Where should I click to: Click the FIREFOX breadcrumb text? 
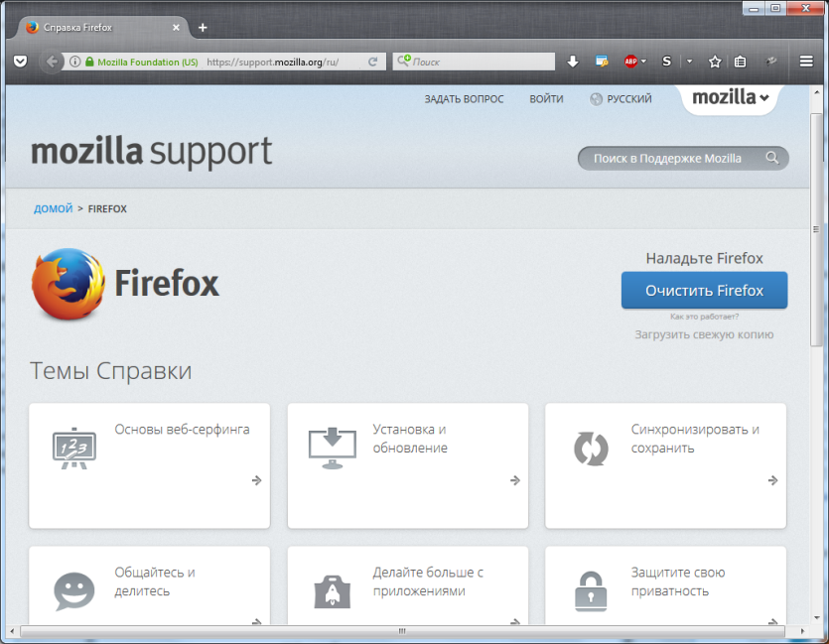point(107,208)
